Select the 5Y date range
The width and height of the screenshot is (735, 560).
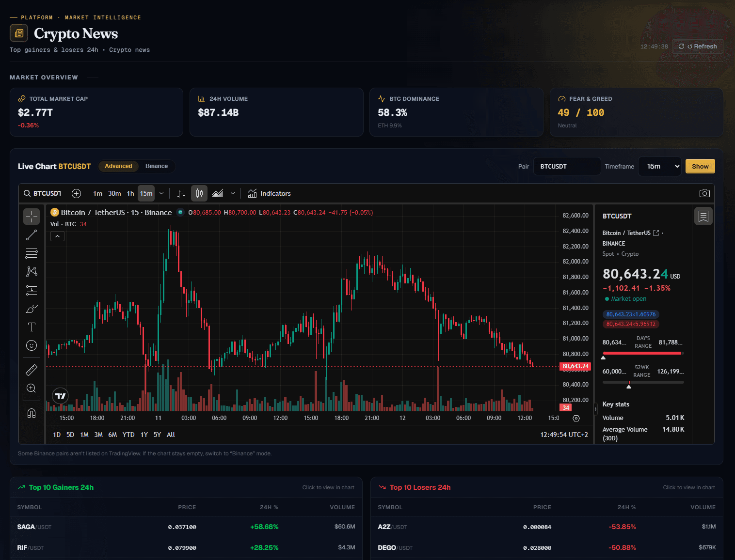point(157,435)
